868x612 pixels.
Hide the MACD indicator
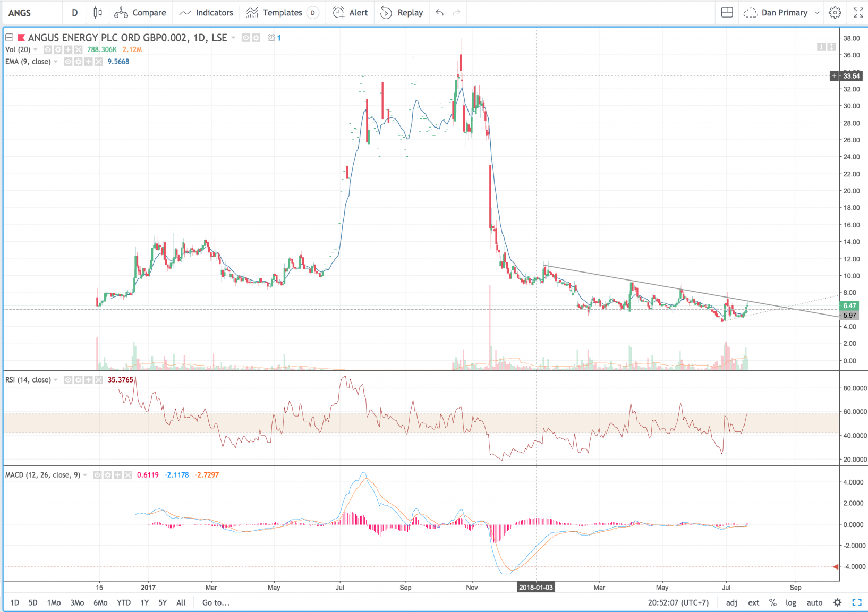tap(97, 475)
